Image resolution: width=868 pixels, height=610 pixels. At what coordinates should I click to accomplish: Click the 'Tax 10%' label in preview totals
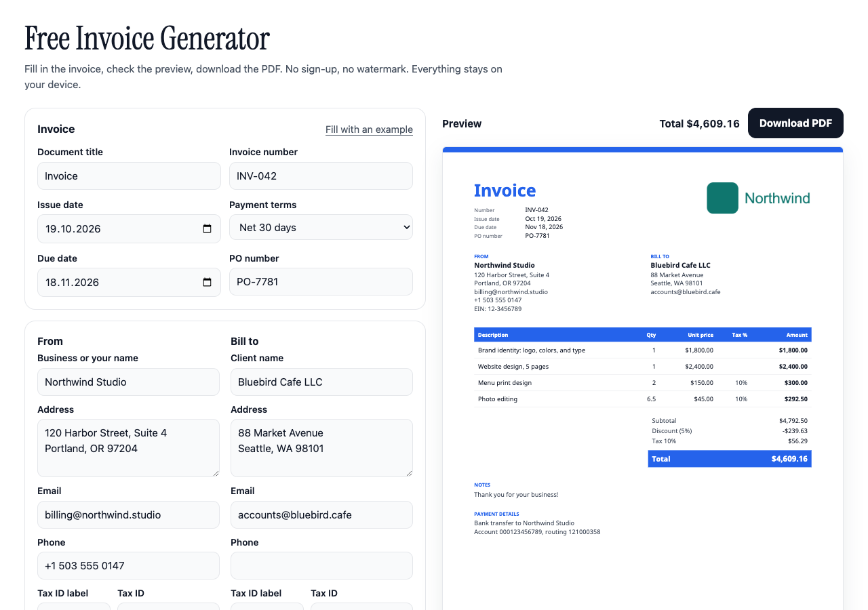(664, 441)
